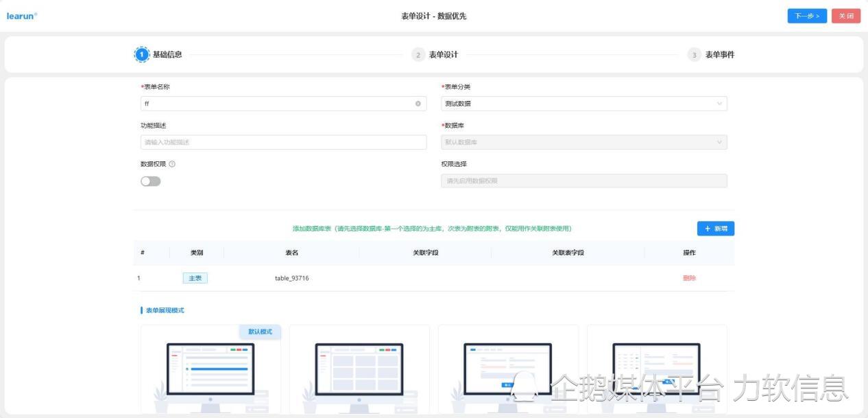Focus the 表单名称 input containing ff
The height and width of the screenshot is (418, 868).
point(283,104)
